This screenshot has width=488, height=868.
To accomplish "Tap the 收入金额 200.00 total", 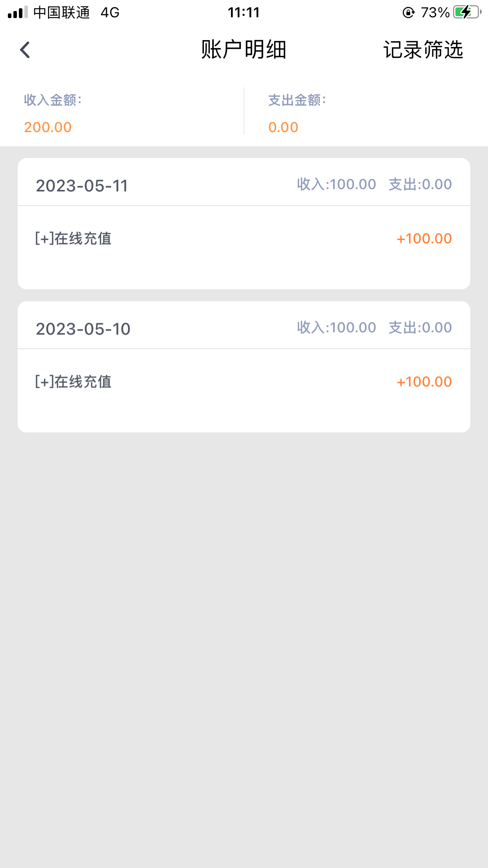I will point(48,127).
